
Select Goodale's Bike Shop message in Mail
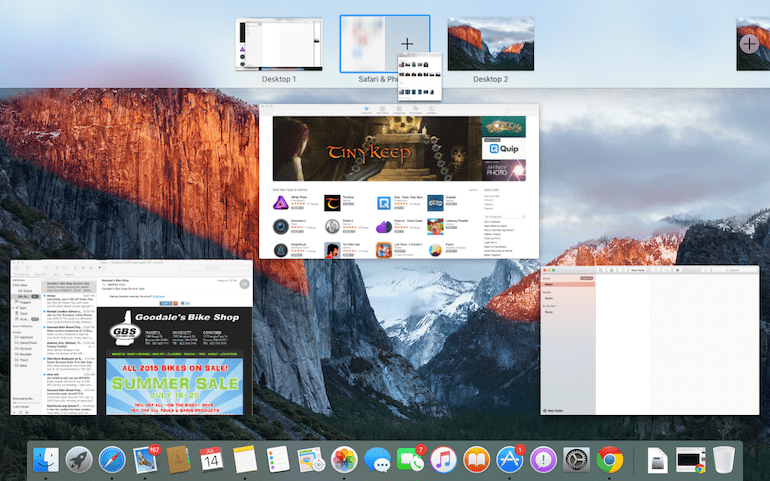69,286
